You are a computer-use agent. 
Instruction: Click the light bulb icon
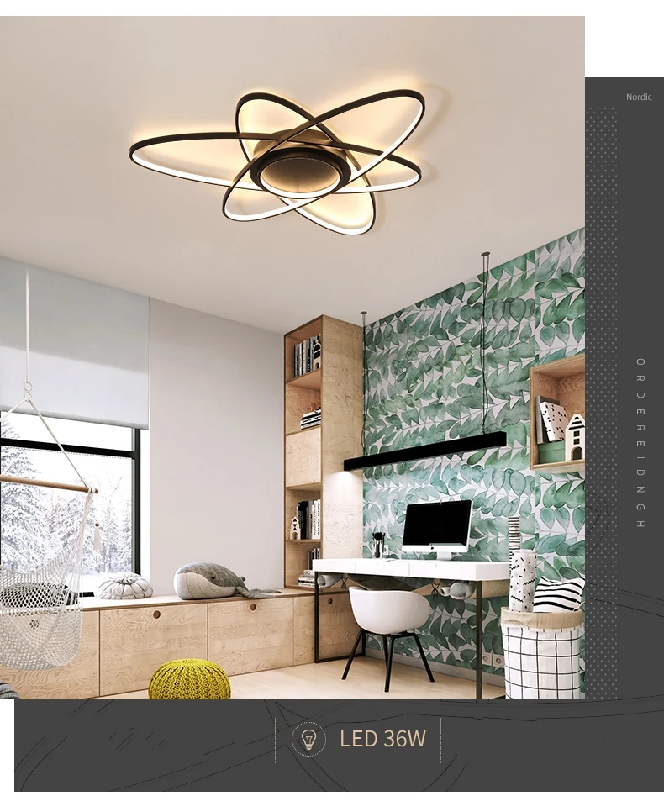[308, 739]
